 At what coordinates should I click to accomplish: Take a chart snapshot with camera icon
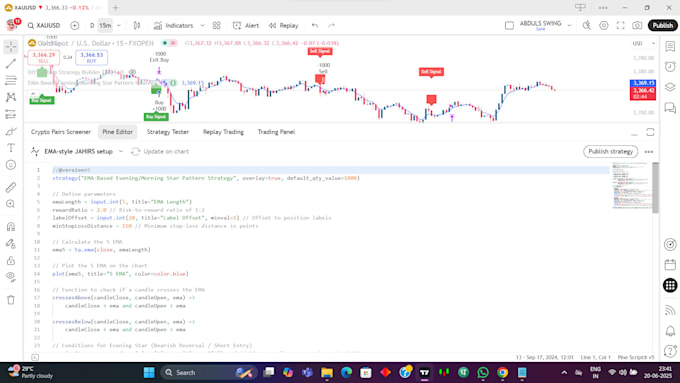point(637,26)
